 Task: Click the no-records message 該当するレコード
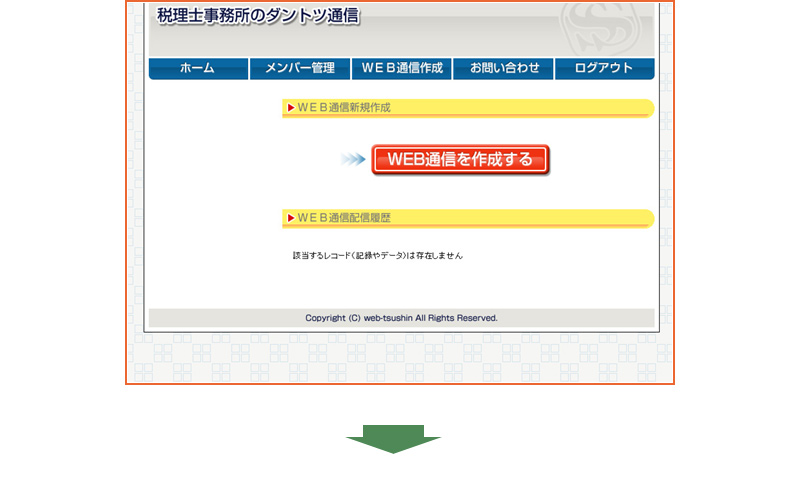click(x=377, y=256)
